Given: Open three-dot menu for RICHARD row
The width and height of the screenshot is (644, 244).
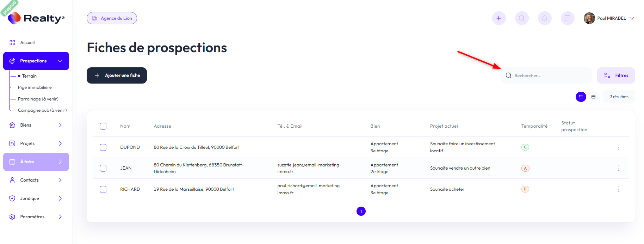Looking at the screenshot, I should point(619,189).
